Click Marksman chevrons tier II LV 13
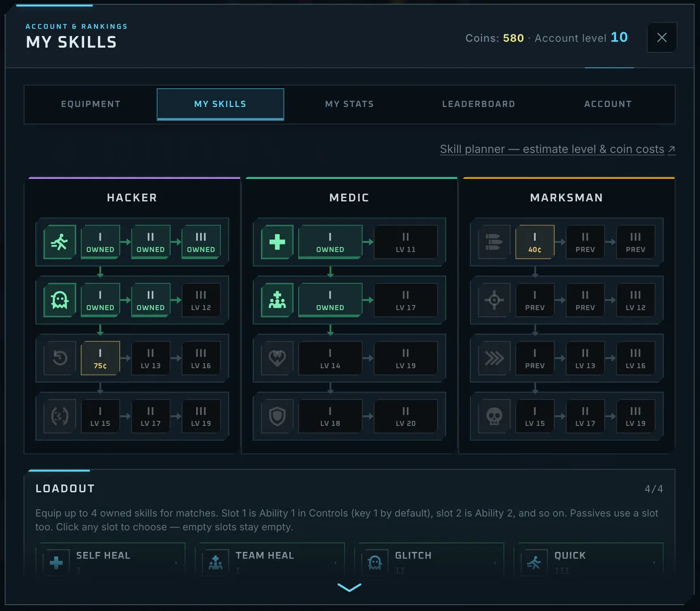Image resolution: width=700 pixels, height=611 pixels. pyautogui.click(x=585, y=358)
